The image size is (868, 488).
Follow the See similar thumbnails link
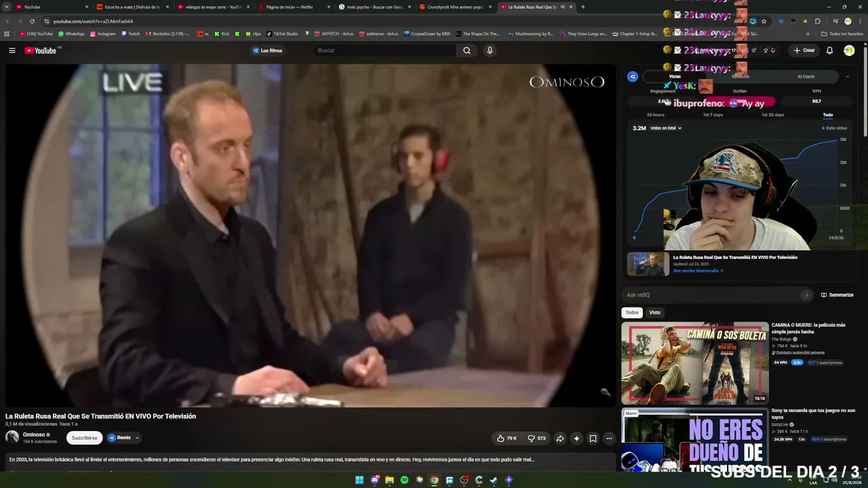click(698, 270)
